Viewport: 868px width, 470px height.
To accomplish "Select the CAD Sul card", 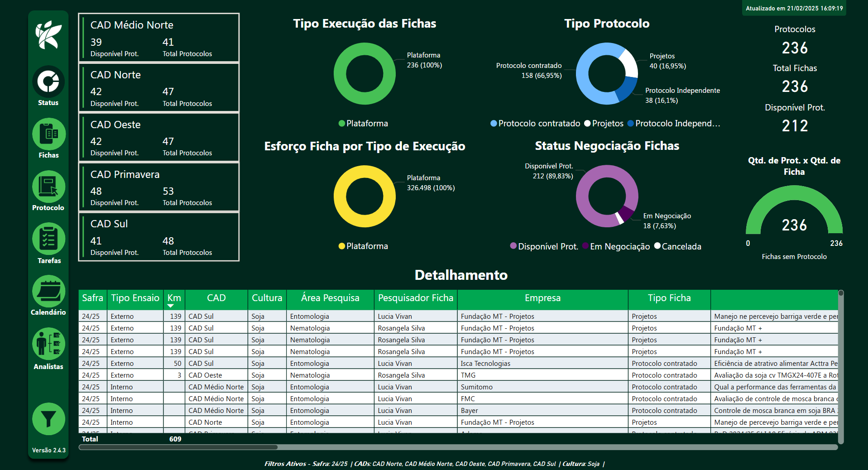I will (x=159, y=236).
